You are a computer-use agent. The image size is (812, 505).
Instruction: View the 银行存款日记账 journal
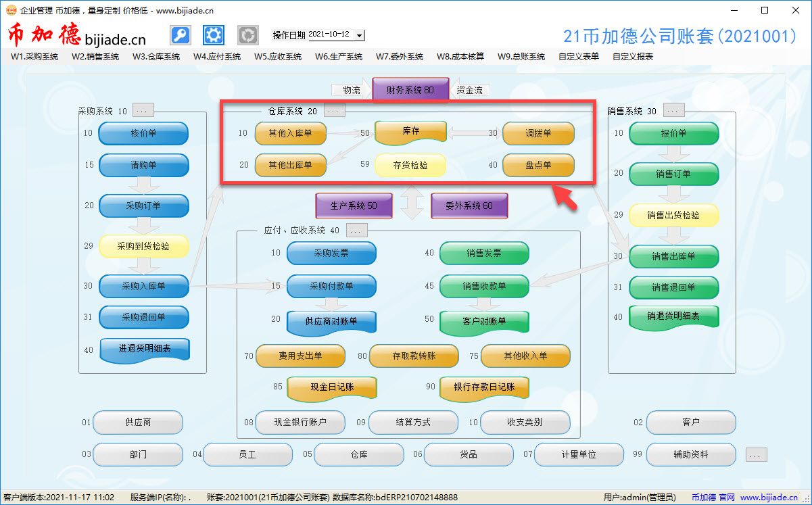pyautogui.click(x=484, y=388)
